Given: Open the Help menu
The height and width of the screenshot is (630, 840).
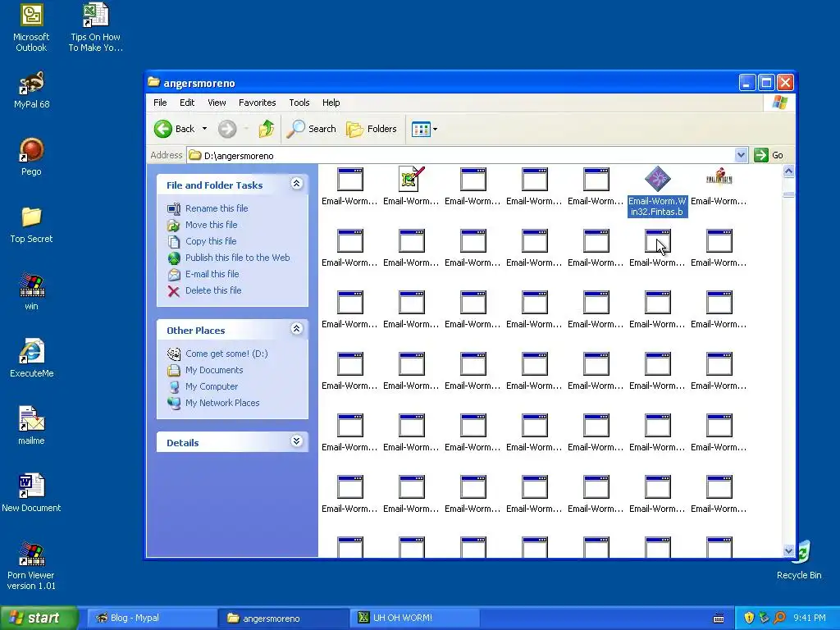Looking at the screenshot, I should [x=331, y=103].
